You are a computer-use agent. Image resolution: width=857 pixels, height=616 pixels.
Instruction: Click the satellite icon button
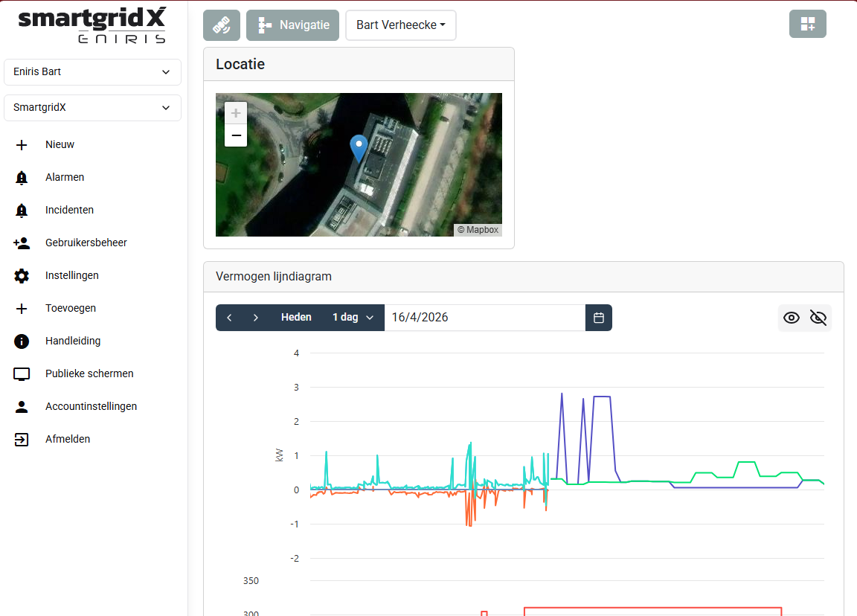[x=222, y=25]
